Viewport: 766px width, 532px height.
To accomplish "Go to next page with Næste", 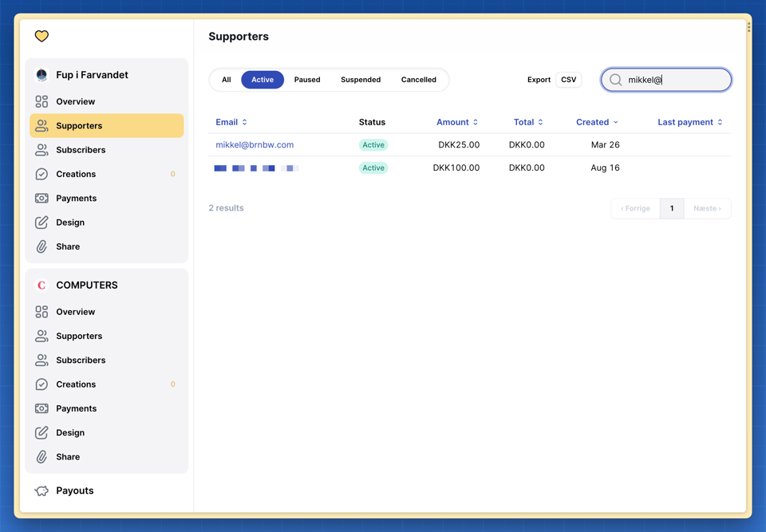I will pyautogui.click(x=708, y=209).
